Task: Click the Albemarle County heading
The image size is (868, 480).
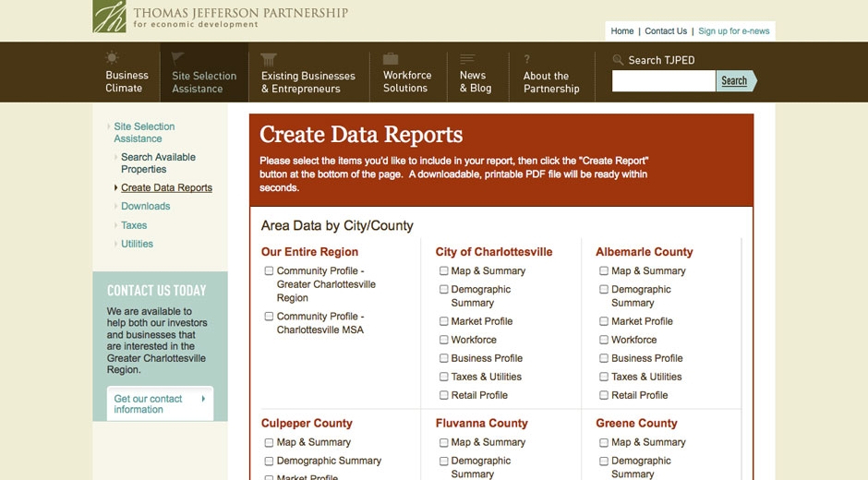Action: 645,252
